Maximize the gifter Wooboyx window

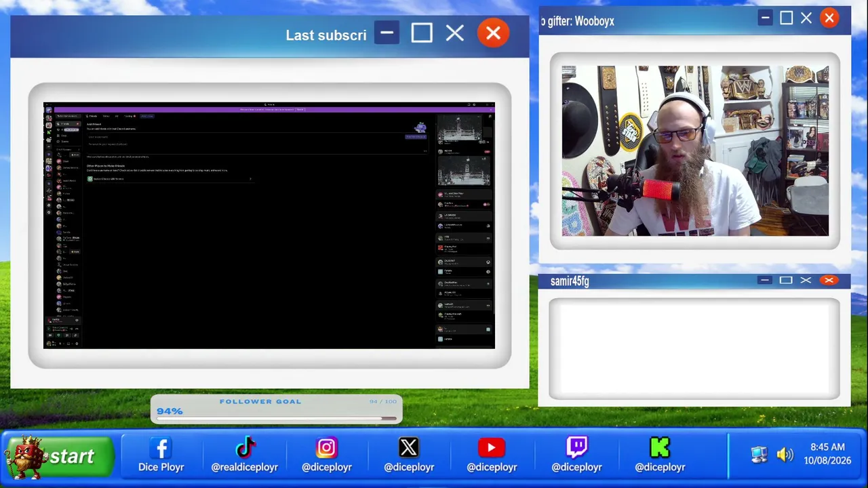[786, 18]
